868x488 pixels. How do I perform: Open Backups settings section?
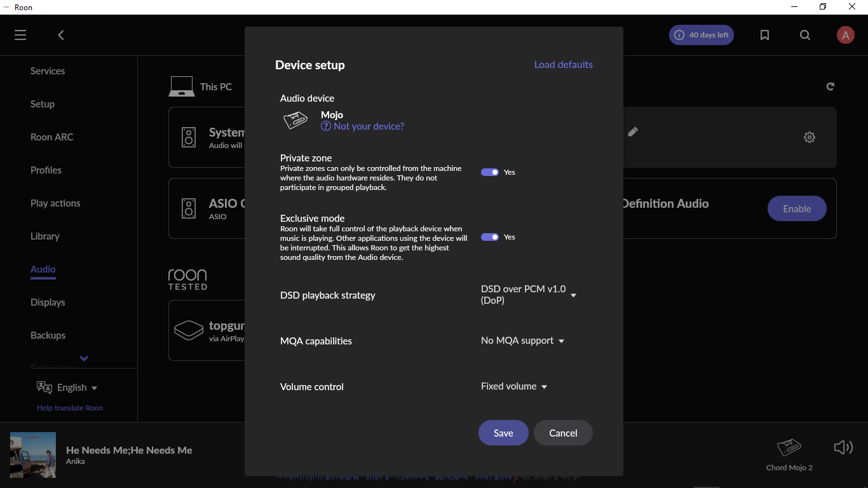[48, 335]
